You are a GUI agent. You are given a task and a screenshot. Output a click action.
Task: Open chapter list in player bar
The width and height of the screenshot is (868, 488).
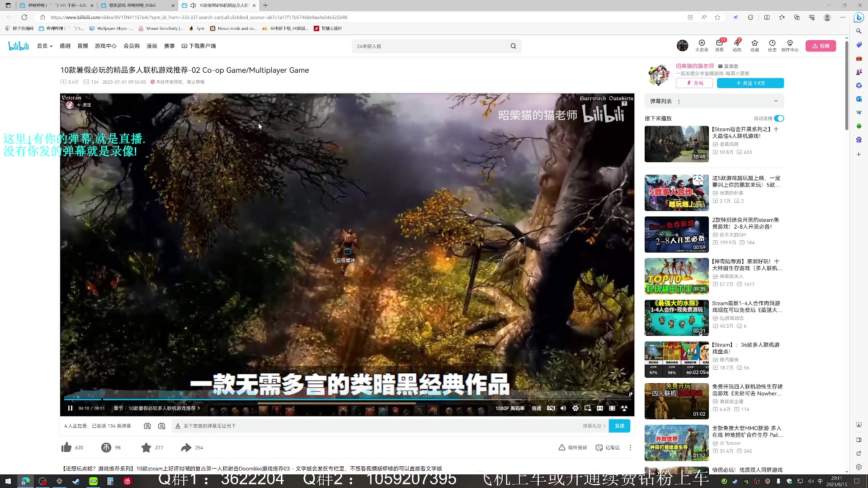point(157,408)
